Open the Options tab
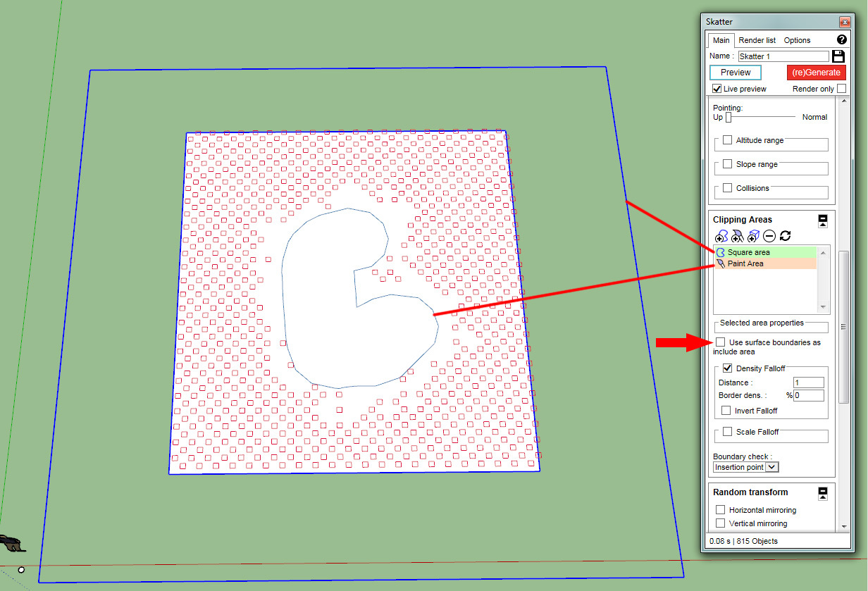The image size is (868, 591). tap(797, 40)
